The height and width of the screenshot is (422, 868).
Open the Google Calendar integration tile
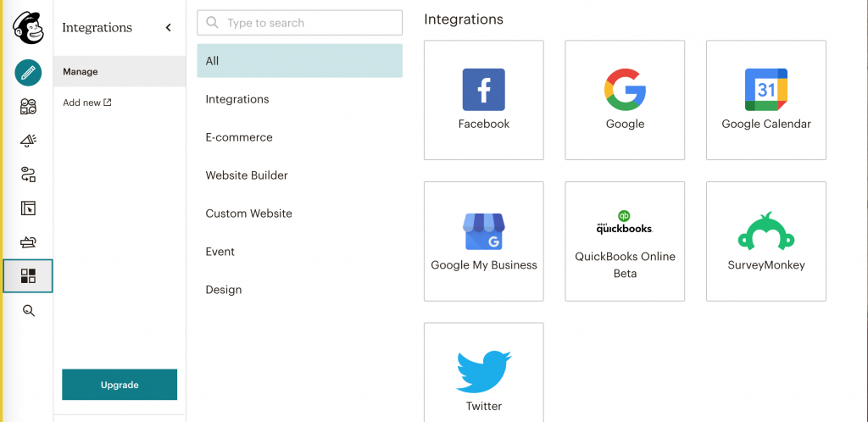(765, 100)
